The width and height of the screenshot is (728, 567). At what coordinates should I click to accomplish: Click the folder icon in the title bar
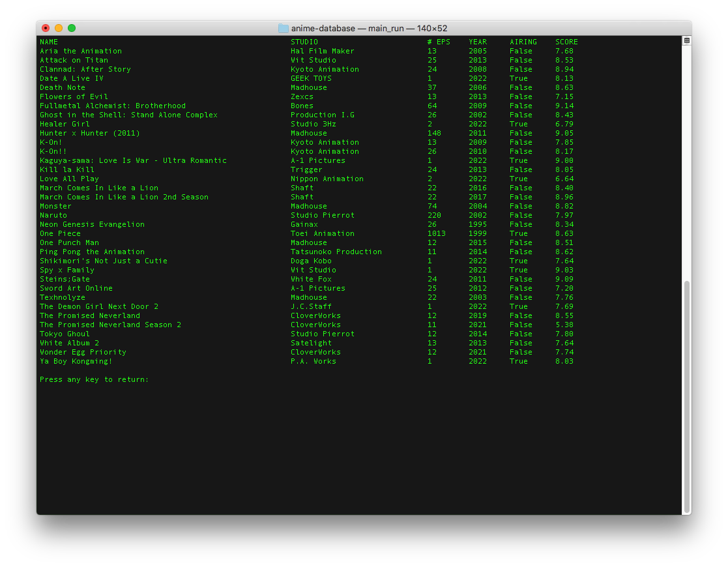(285, 28)
